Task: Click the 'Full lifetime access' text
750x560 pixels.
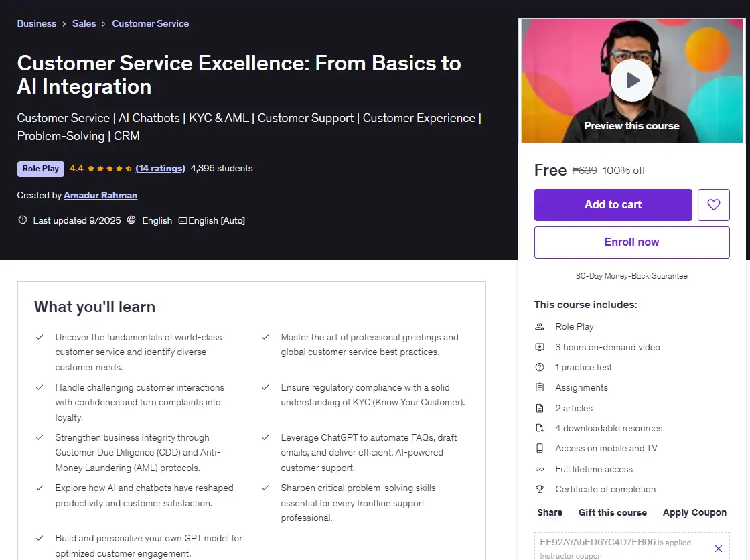Action: click(x=594, y=469)
